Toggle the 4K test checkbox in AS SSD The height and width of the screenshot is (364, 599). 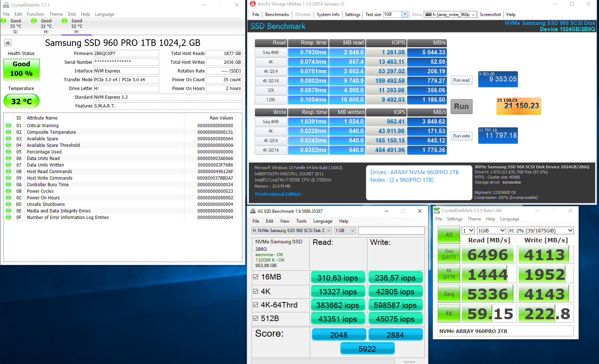click(256, 291)
